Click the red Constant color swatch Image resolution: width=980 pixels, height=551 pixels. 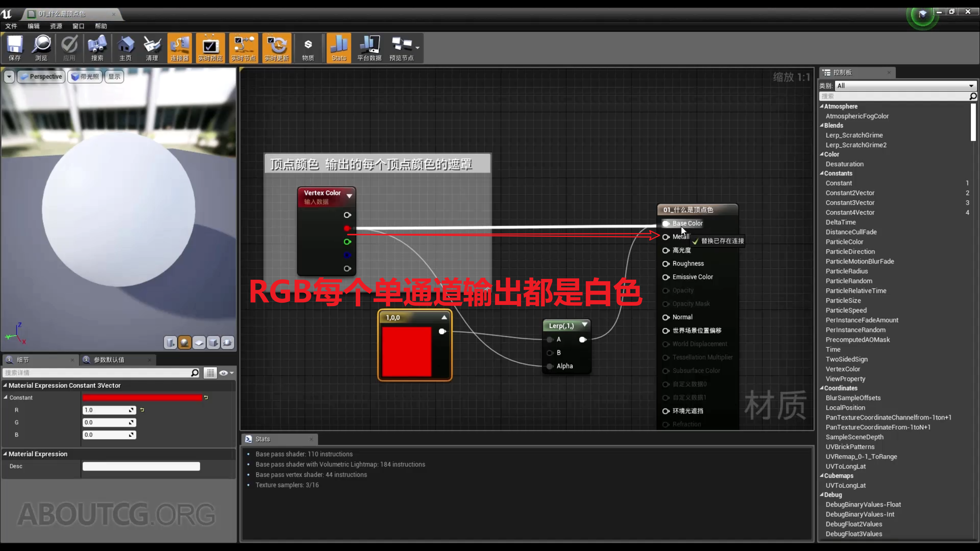[142, 397]
